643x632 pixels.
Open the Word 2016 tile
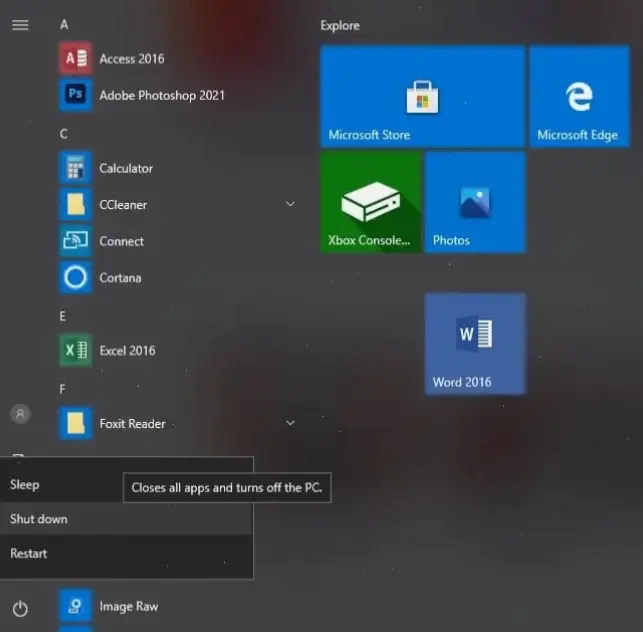(x=475, y=344)
